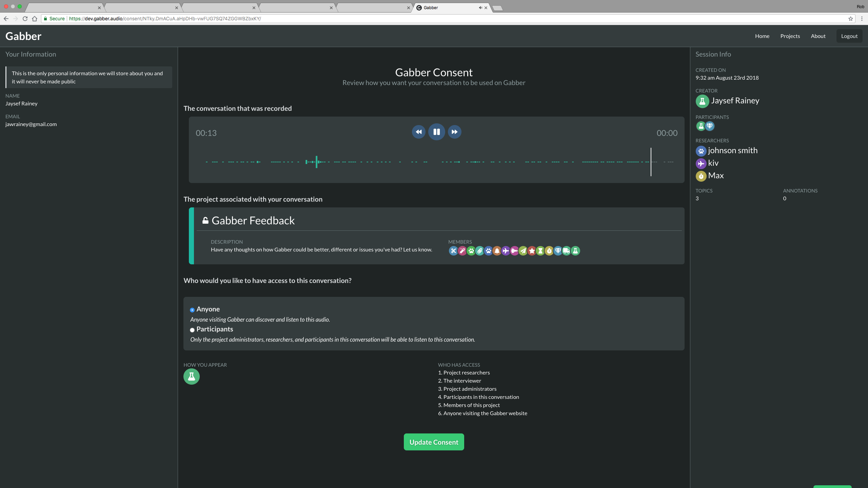Click the flask avatar under Participants
The image size is (868, 488).
point(701,126)
